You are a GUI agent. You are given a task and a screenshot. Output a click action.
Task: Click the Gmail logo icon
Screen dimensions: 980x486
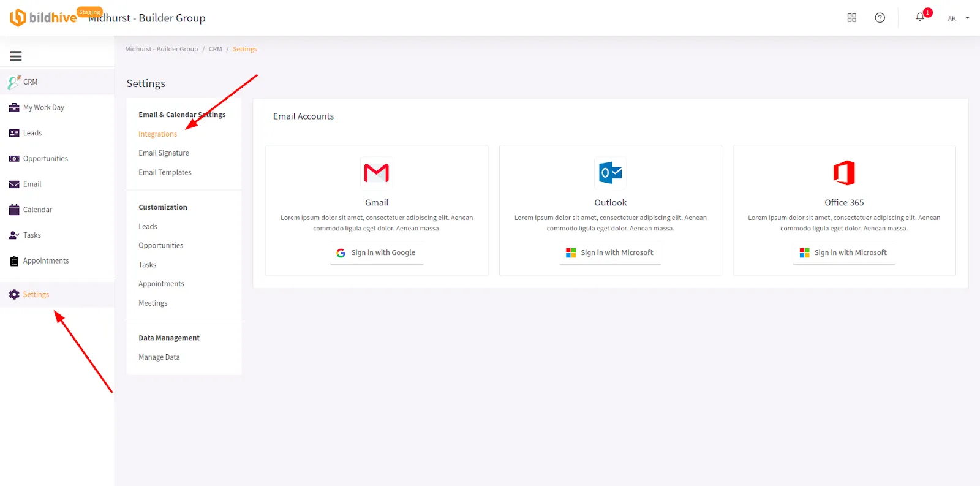[376, 173]
